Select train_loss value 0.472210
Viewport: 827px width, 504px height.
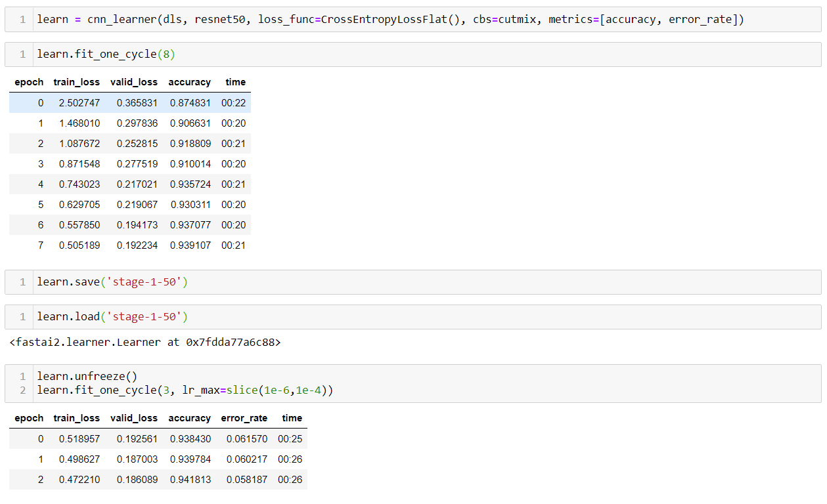79,480
